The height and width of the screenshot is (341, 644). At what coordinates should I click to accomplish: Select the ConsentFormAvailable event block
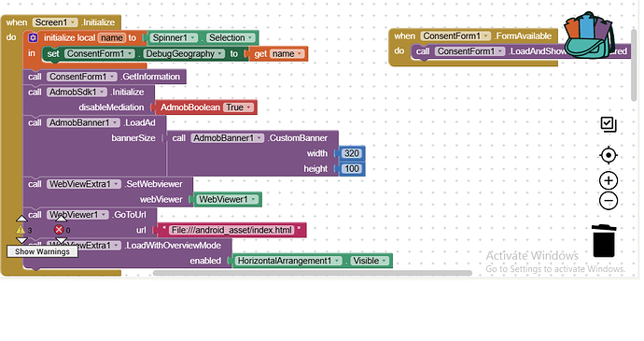pyautogui.click(x=472, y=36)
